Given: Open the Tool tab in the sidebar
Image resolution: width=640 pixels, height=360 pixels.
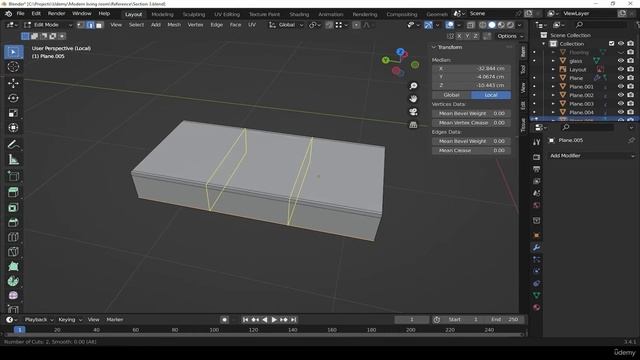Looking at the screenshot, I should point(523,69).
